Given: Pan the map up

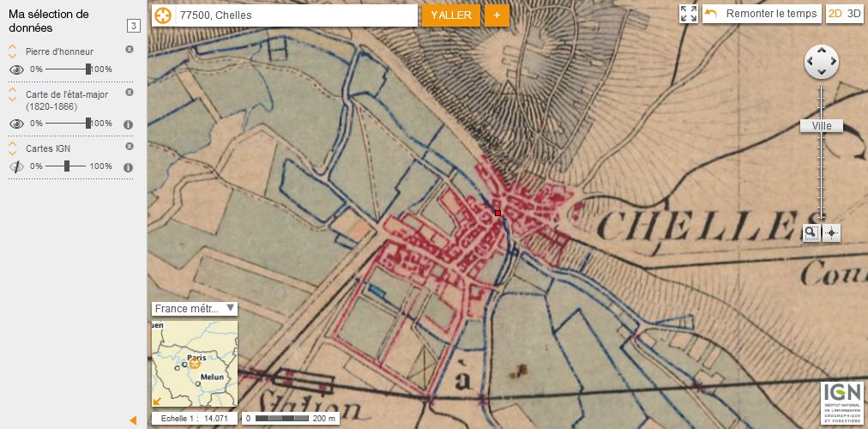Looking at the screenshot, I should 822,51.
